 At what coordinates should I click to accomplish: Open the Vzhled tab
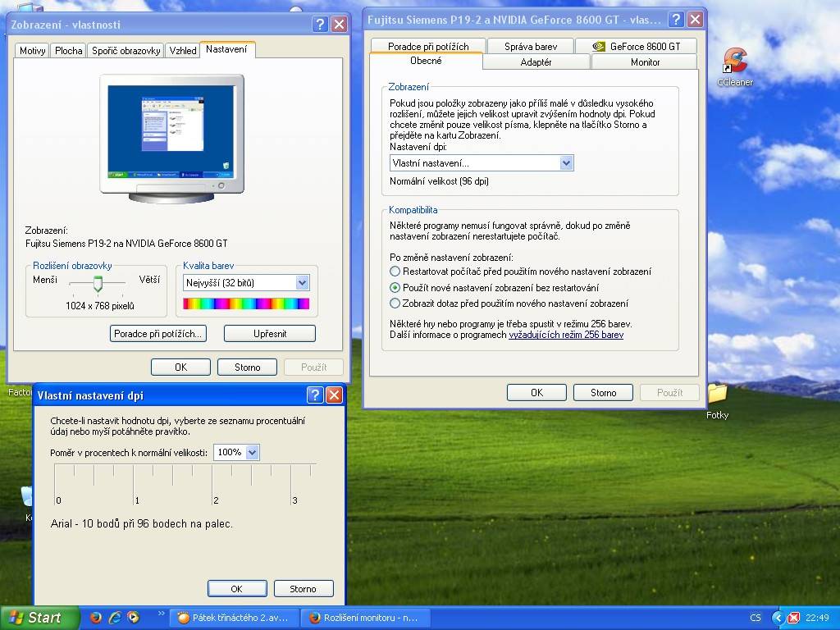[183, 50]
